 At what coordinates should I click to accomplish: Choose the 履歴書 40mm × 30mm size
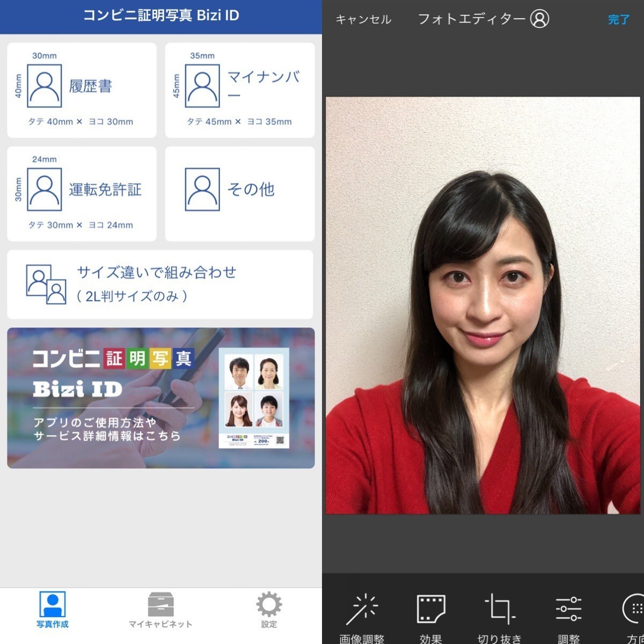coord(82,90)
